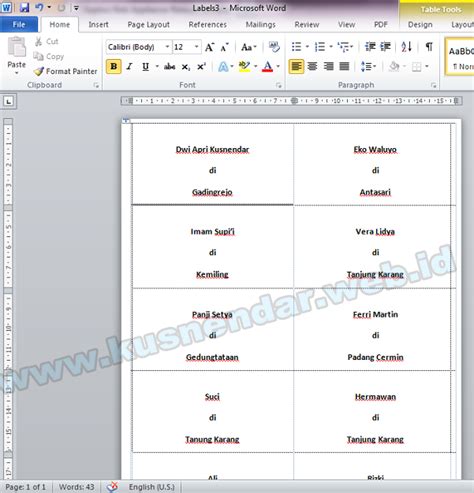The image size is (474, 493).
Task: Switch to the Page Layout tab
Action: pos(148,24)
